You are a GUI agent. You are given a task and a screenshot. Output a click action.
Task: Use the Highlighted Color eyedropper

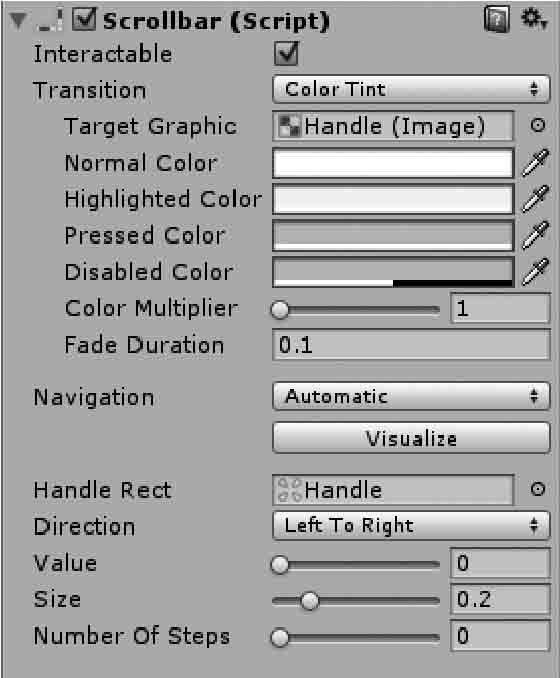(535, 199)
